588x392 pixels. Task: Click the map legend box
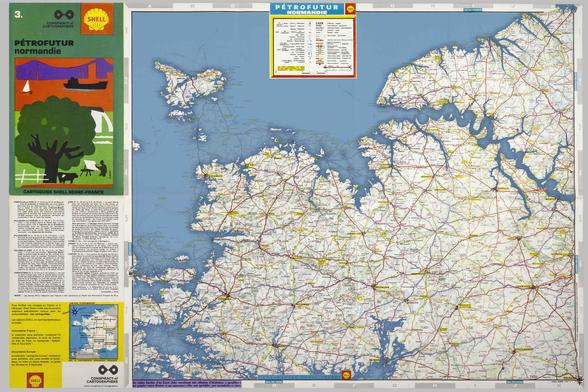point(313,46)
